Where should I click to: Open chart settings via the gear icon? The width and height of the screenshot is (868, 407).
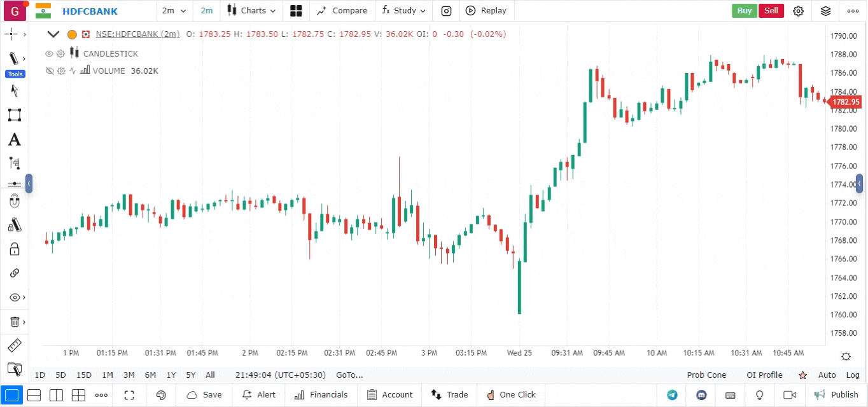tap(799, 11)
